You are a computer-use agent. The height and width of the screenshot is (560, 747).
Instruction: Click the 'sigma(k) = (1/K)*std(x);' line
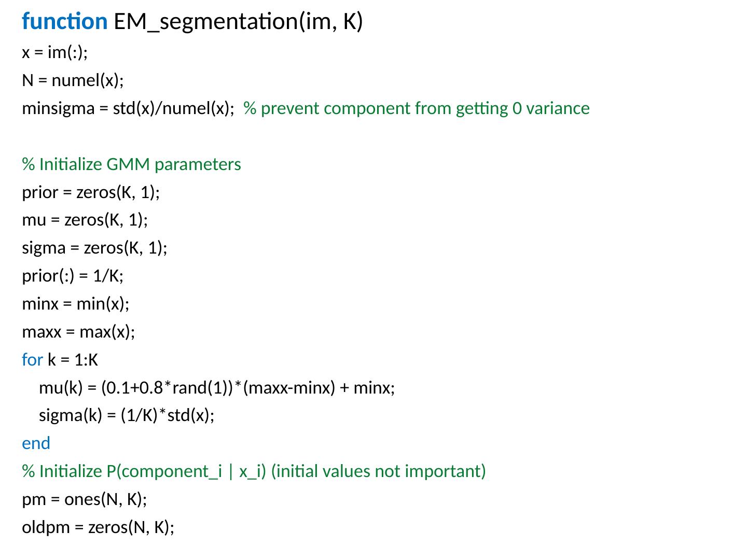click(x=127, y=415)
